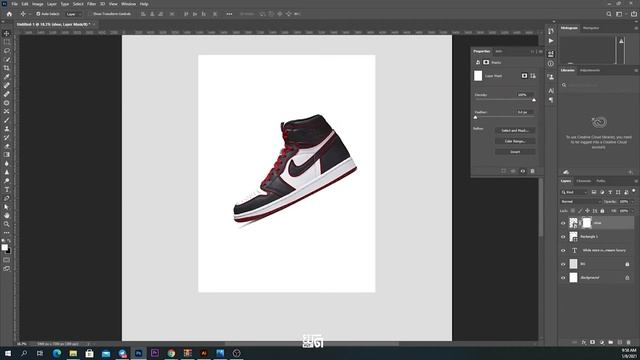Toggle visibility of the Rectangle 1 layer
Screen dimensions: 640x360
pos(563,237)
